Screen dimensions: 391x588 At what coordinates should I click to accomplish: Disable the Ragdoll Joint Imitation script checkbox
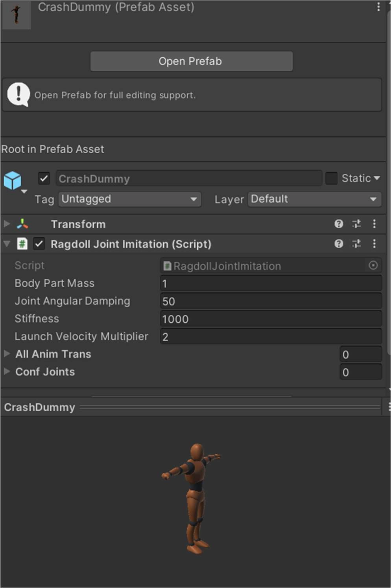[x=39, y=244]
